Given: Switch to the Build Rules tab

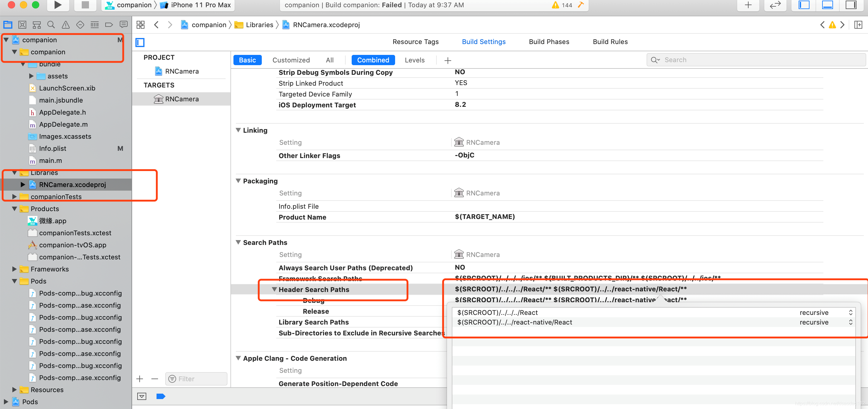Looking at the screenshot, I should [x=610, y=42].
